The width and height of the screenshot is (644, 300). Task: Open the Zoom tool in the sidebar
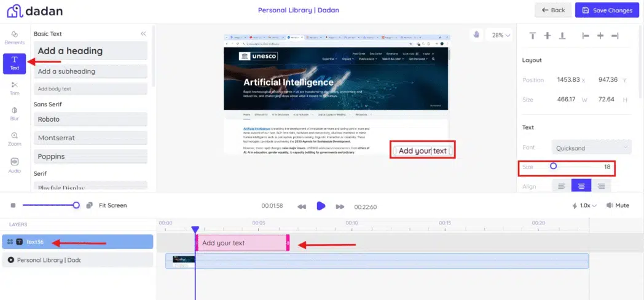[14, 139]
